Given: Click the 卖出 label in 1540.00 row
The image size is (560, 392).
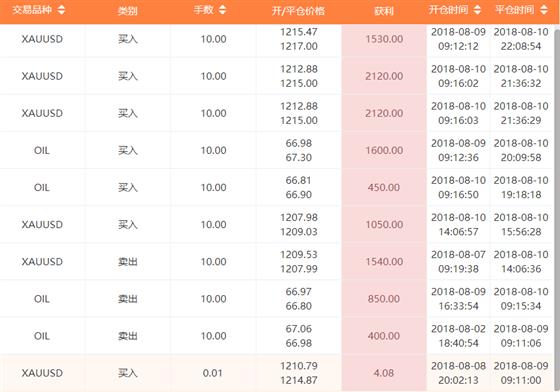Looking at the screenshot, I should pyautogui.click(x=128, y=262).
